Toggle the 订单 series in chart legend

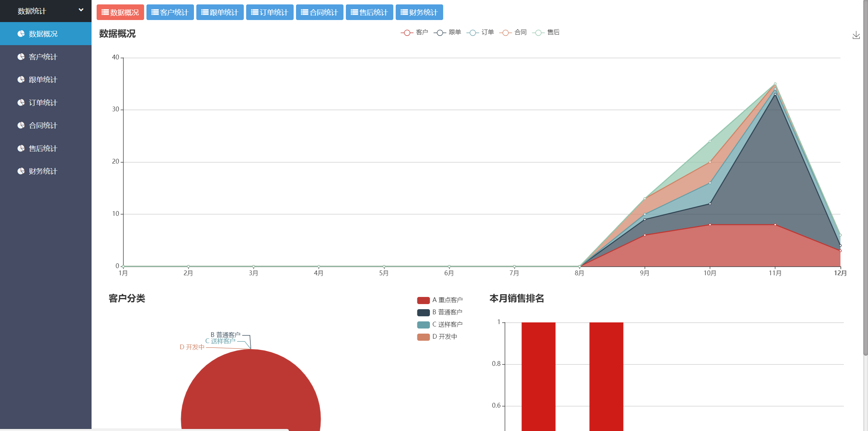480,33
